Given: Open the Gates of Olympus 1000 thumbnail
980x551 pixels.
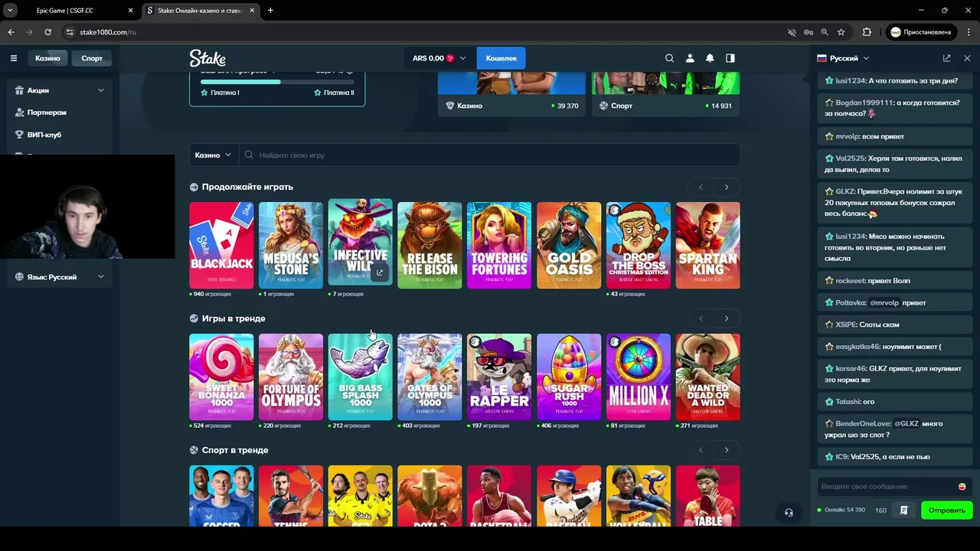Looking at the screenshot, I should click(430, 377).
